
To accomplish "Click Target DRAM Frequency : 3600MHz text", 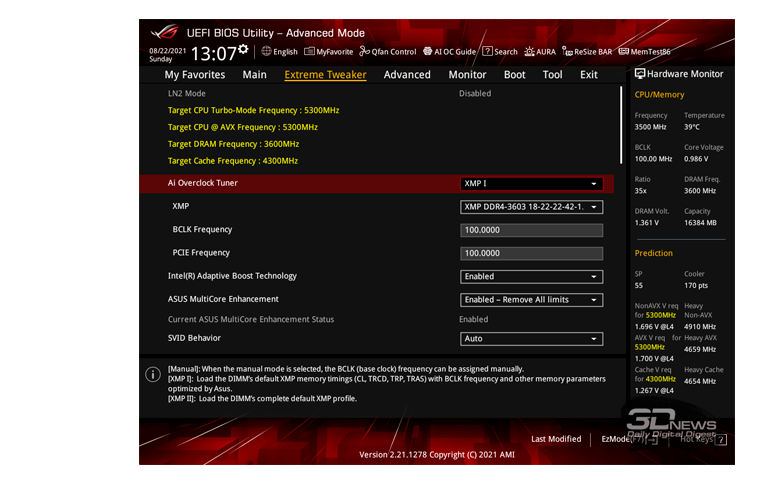I will (x=233, y=144).
